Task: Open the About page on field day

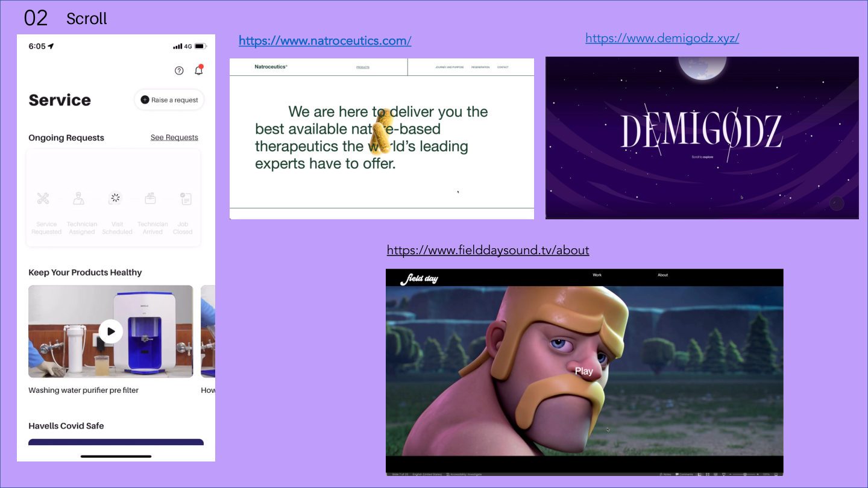Action: click(x=662, y=275)
